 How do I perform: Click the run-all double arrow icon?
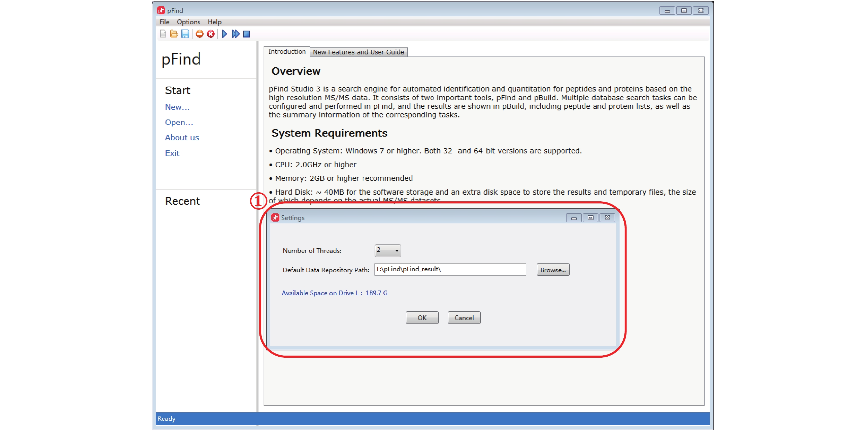point(236,34)
